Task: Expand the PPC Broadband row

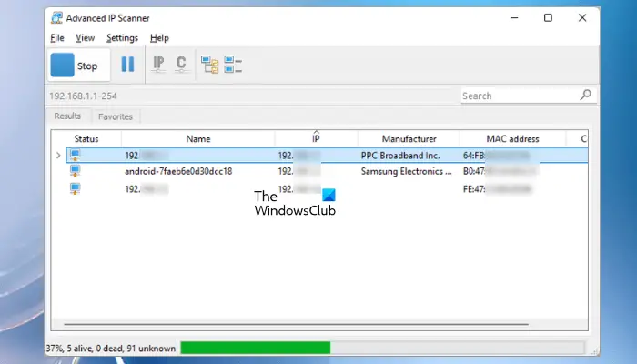Action: point(58,156)
